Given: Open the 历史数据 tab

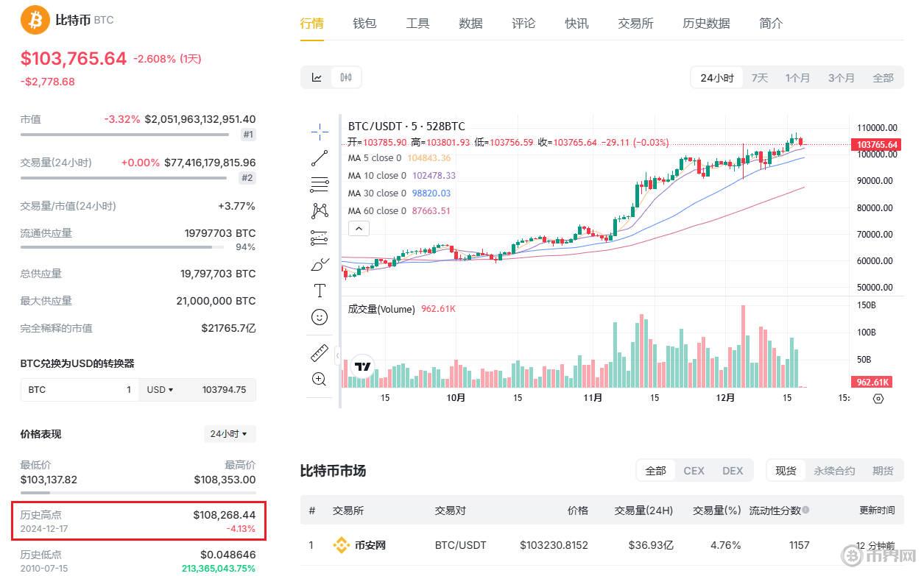Looking at the screenshot, I should point(705,23).
